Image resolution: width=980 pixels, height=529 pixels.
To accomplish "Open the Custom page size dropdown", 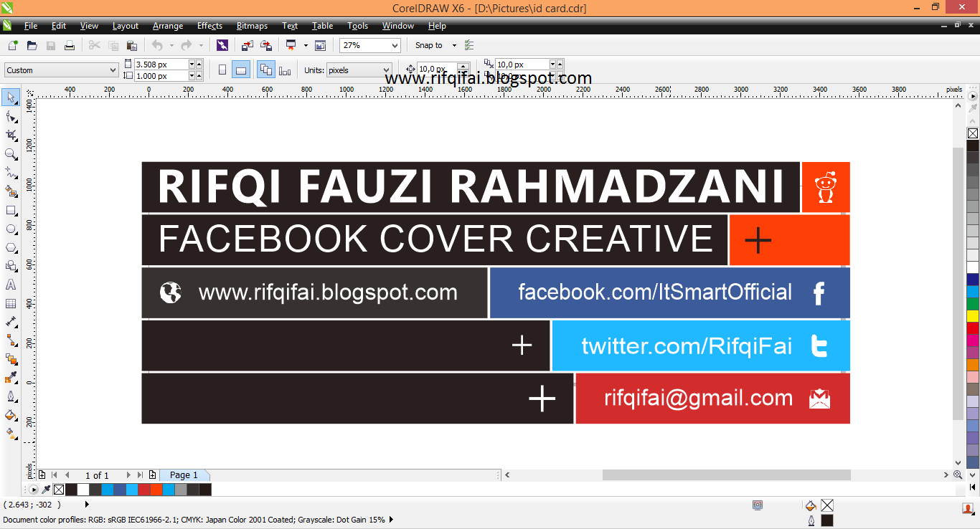I will point(113,70).
